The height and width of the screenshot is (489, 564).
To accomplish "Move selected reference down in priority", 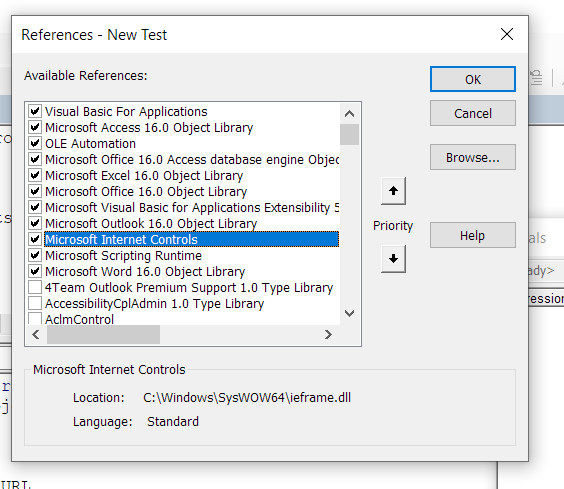I will (394, 259).
